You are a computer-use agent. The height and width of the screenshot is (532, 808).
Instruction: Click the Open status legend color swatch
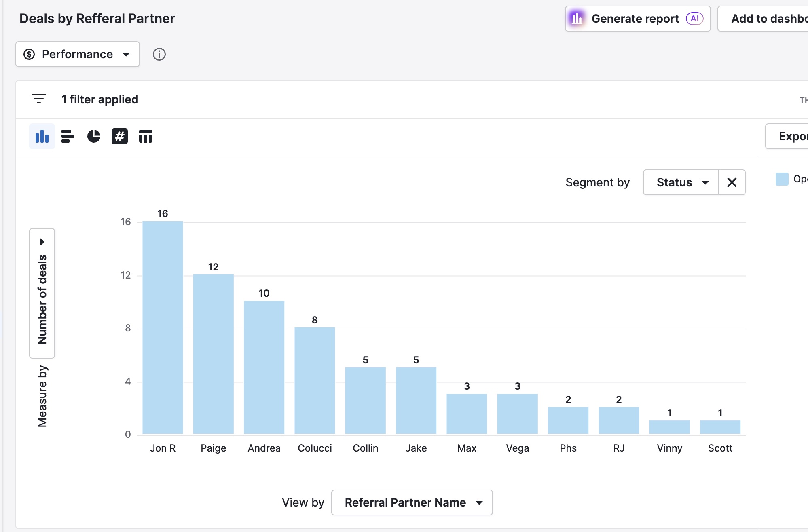[x=782, y=179]
